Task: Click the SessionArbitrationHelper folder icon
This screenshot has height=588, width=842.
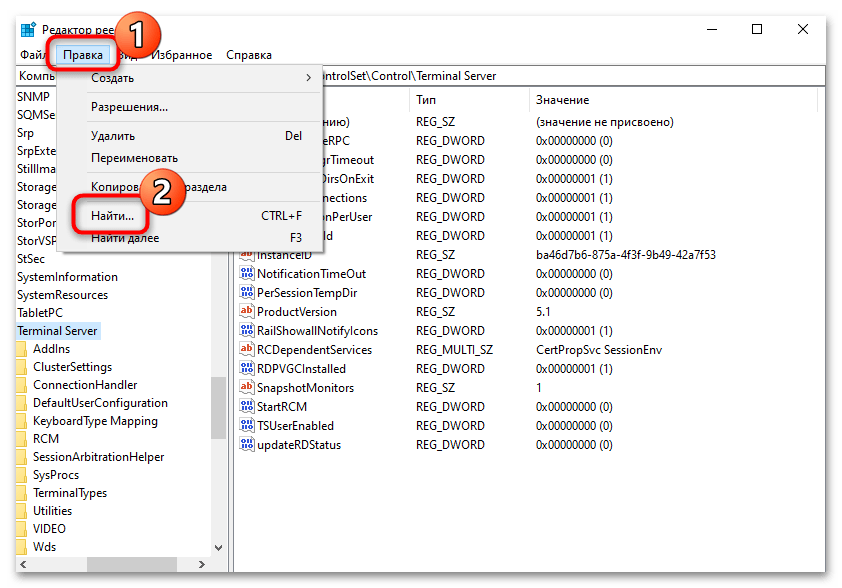Action: (x=21, y=458)
